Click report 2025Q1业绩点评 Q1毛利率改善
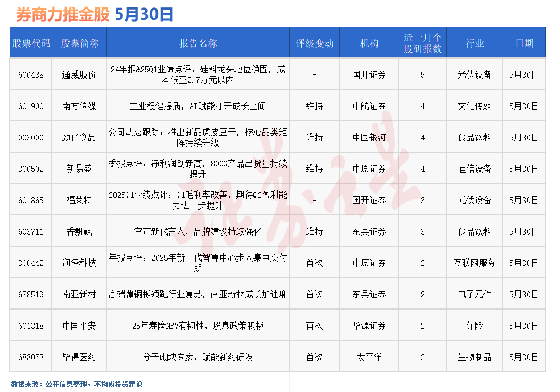Image resolution: width=560 pixels, height=392 pixels. point(198,201)
